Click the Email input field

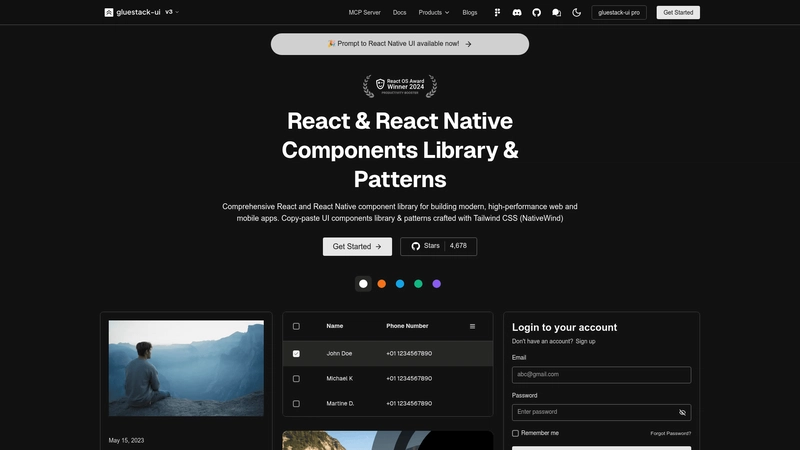coord(602,374)
